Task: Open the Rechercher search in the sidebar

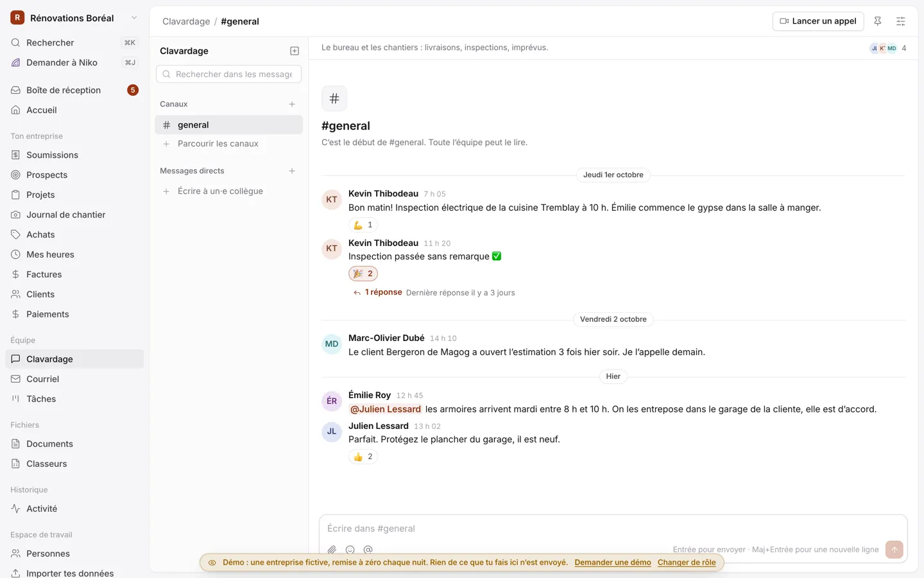Action: (x=74, y=42)
